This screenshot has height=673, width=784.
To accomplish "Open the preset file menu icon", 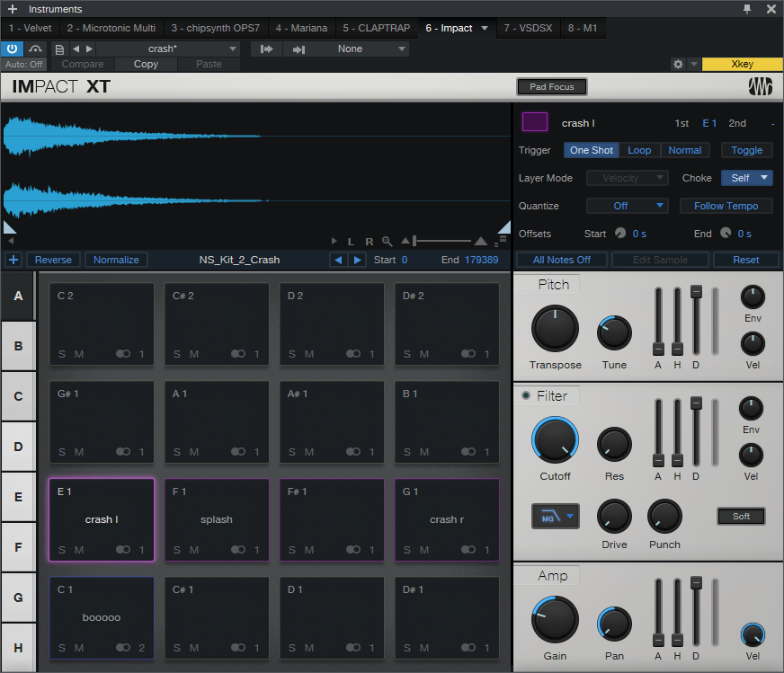I will click(59, 49).
